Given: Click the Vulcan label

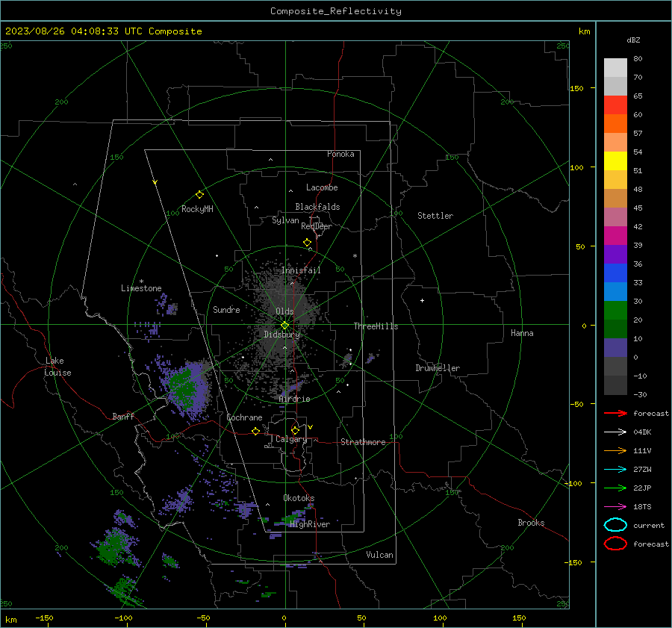Looking at the screenshot, I should tap(379, 555).
